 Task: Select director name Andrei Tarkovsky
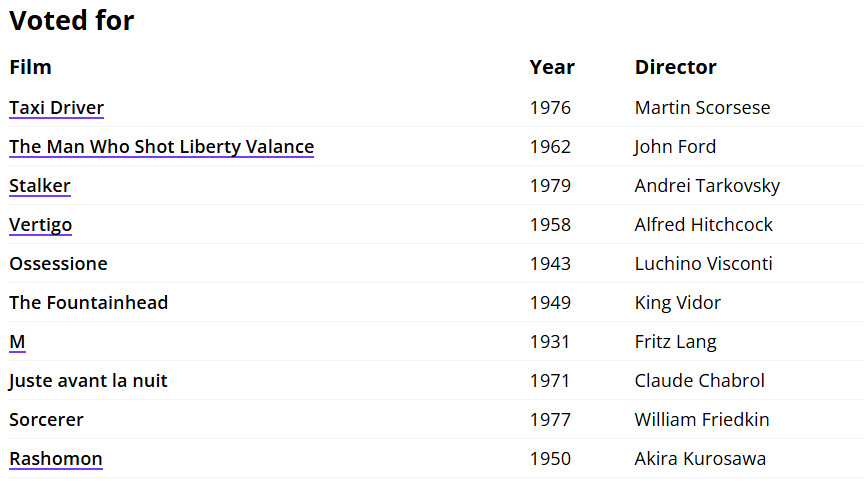pyautogui.click(x=707, y=186)
